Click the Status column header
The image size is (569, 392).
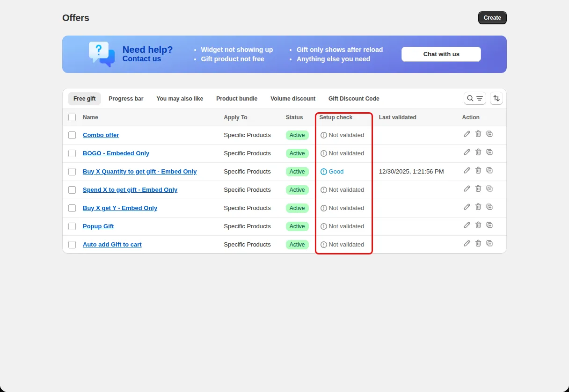pos(294,117)
